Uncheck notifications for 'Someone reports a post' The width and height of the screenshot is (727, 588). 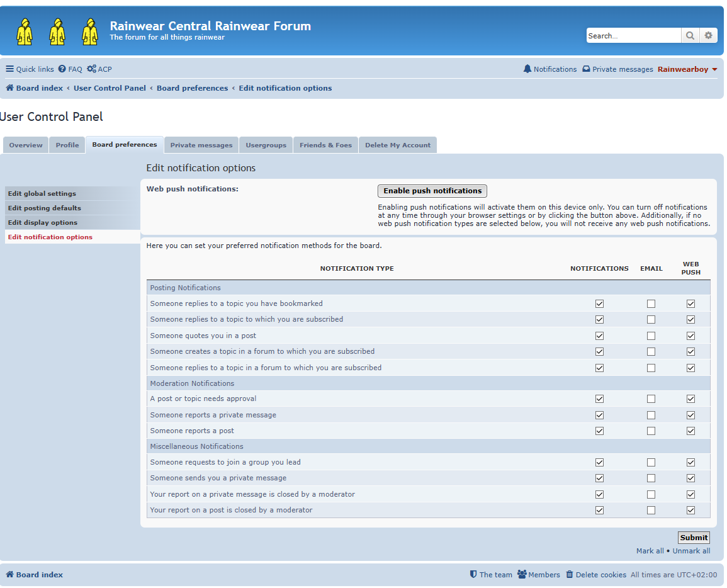point(599,431)
